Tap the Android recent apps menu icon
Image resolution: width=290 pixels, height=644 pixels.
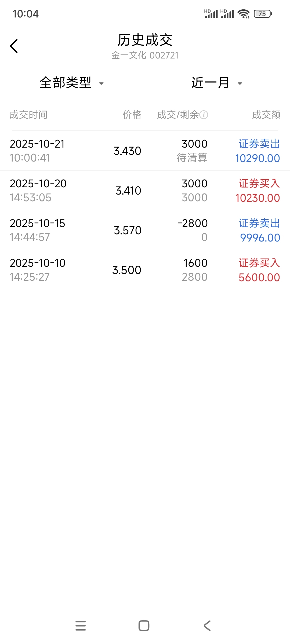click(x=81, y=625)
